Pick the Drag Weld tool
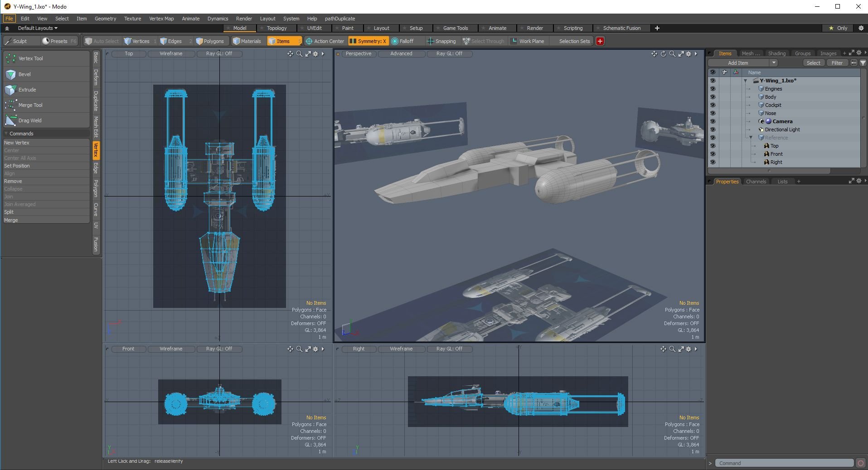This screenshot has height=470, width=868. 46,120
